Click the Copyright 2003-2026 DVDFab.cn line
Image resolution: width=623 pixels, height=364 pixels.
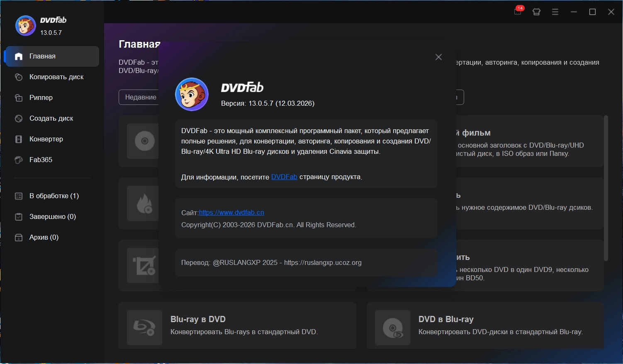tap(269, 225)
